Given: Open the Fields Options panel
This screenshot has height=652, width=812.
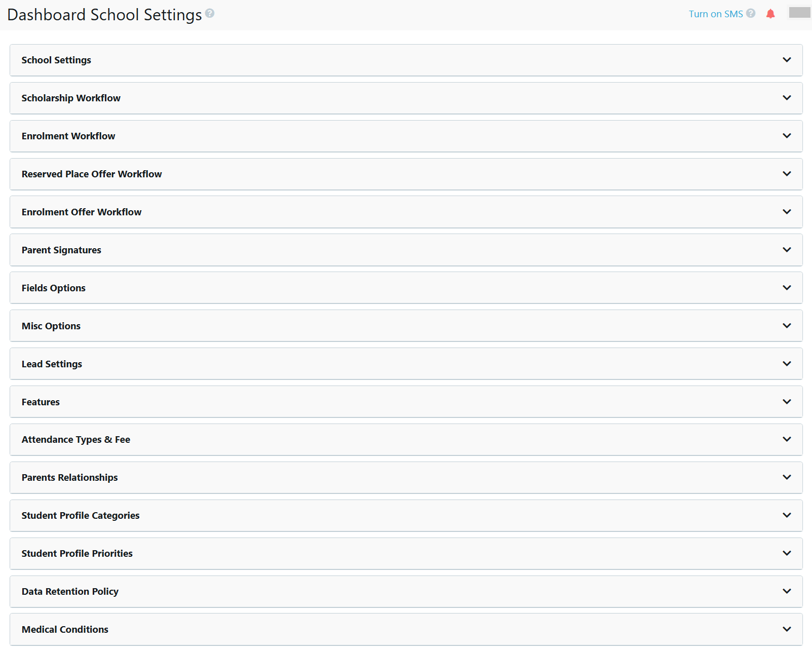Looking at the screenshot, I should tap(787, 287).
